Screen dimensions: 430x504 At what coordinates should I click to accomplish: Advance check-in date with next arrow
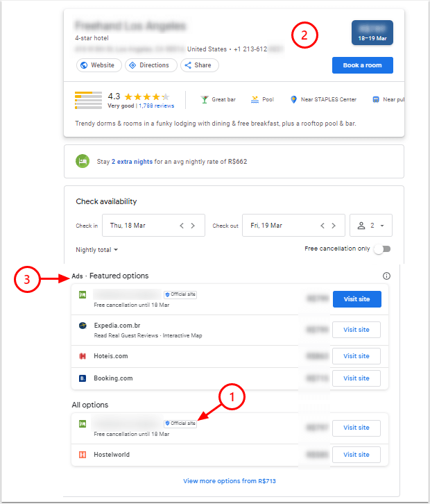click(193, 226)
